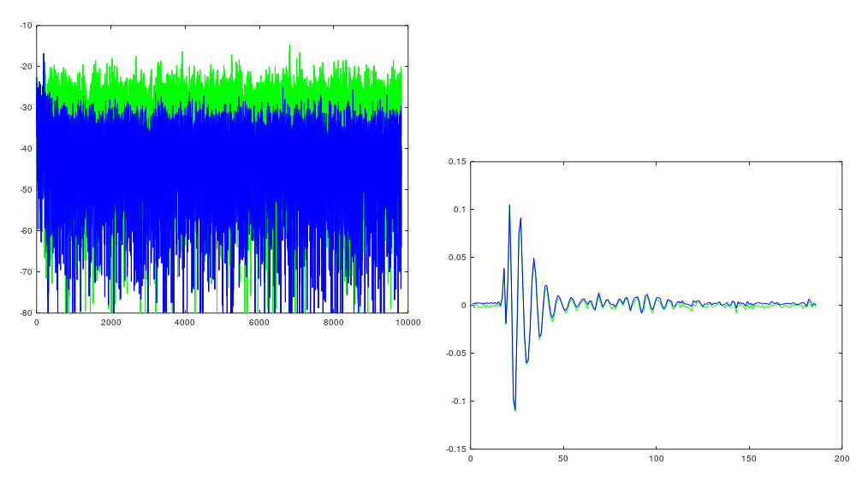Click the 100 x-axis label on right plot

657,459
